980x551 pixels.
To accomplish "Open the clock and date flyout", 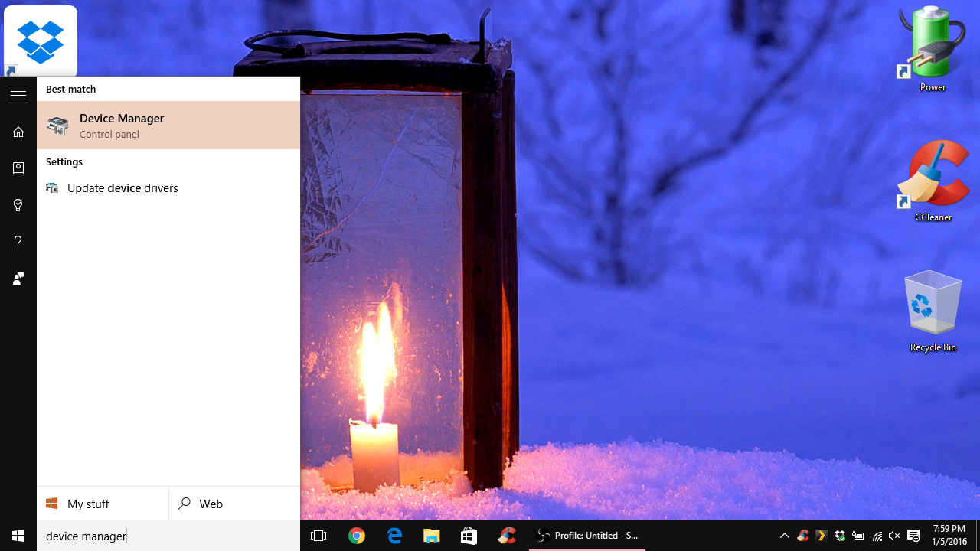I will 949,536.
